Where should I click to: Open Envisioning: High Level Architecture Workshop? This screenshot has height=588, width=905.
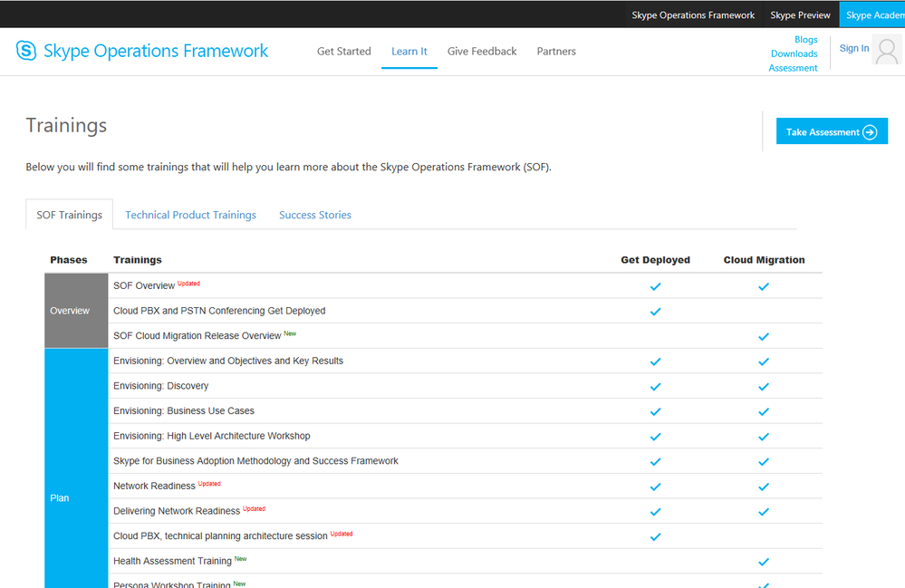pos(212,436)
